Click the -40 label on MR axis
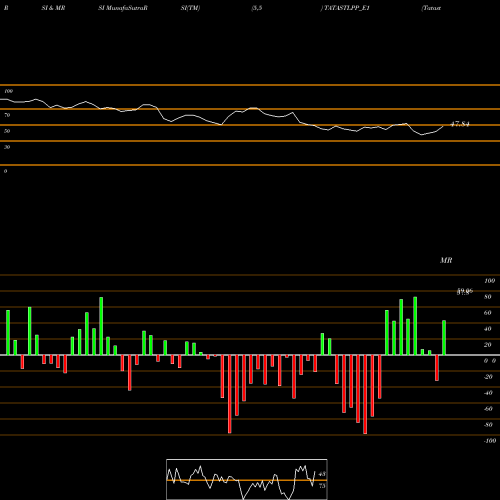This screenshot has width=500, height=500. pyautogui.click(x=488, y=393)
